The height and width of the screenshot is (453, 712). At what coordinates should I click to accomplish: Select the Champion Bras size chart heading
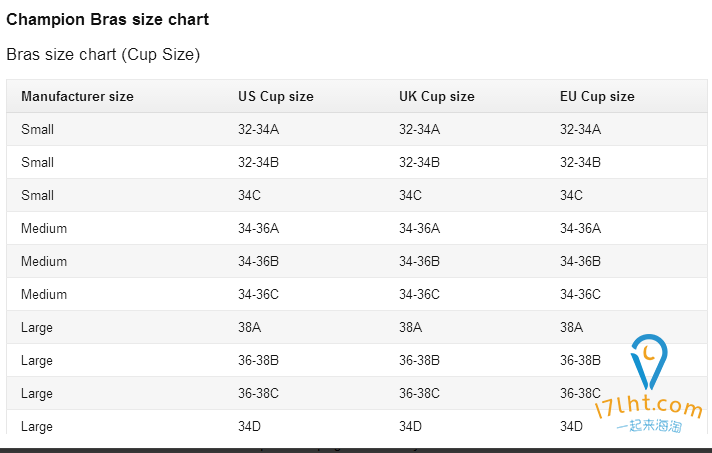(108, 20)
